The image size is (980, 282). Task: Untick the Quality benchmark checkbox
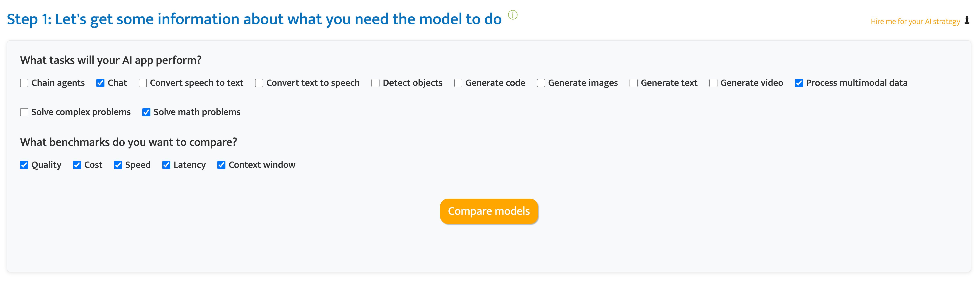click(24, 165)
